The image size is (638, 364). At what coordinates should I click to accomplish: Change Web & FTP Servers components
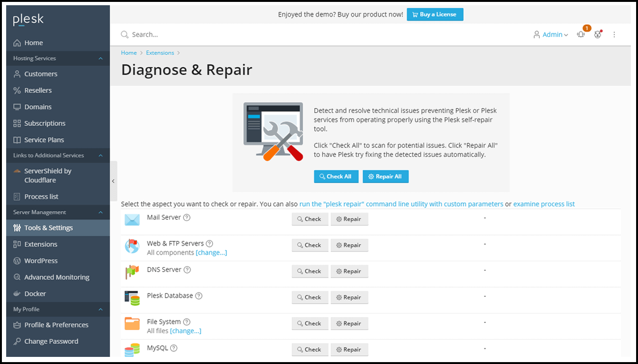pos(211,253)
